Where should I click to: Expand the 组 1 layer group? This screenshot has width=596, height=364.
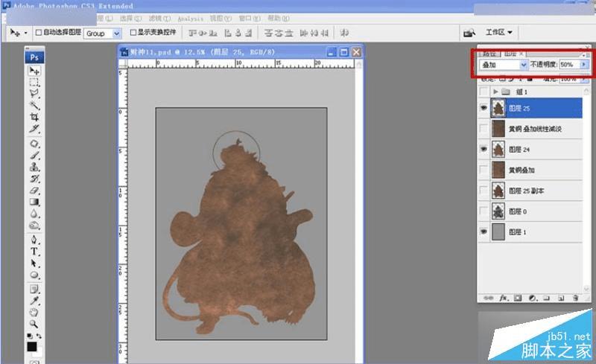497,92
